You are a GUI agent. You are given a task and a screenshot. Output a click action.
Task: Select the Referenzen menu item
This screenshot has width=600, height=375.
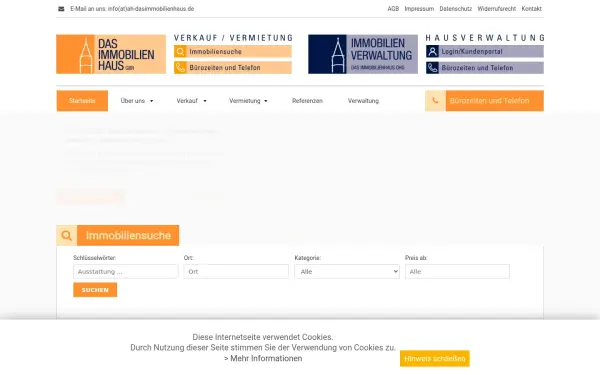pyautogui.click(x=307, y=101)
